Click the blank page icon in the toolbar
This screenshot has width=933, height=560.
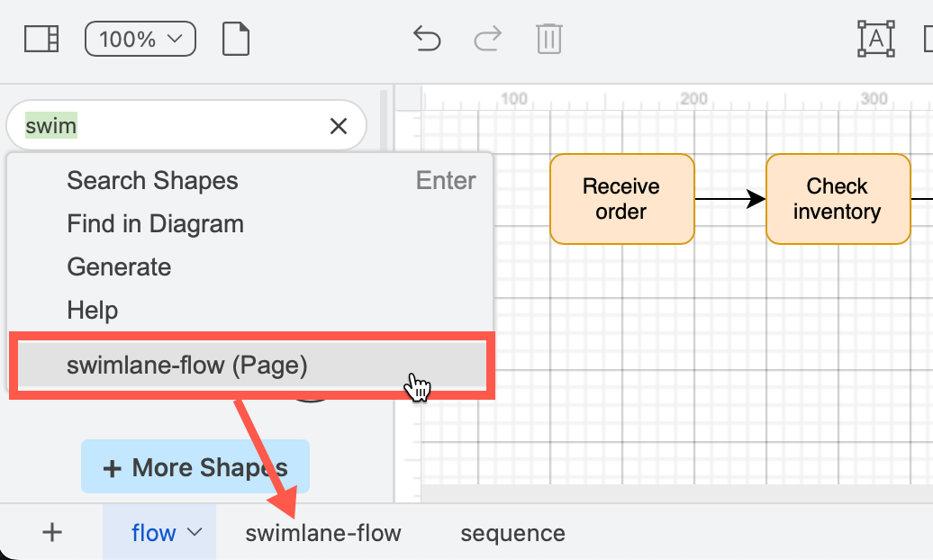[235, 38]
